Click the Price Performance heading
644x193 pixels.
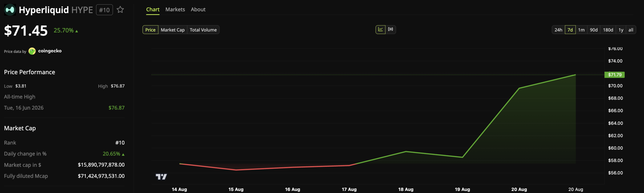(x=29, y=72)
